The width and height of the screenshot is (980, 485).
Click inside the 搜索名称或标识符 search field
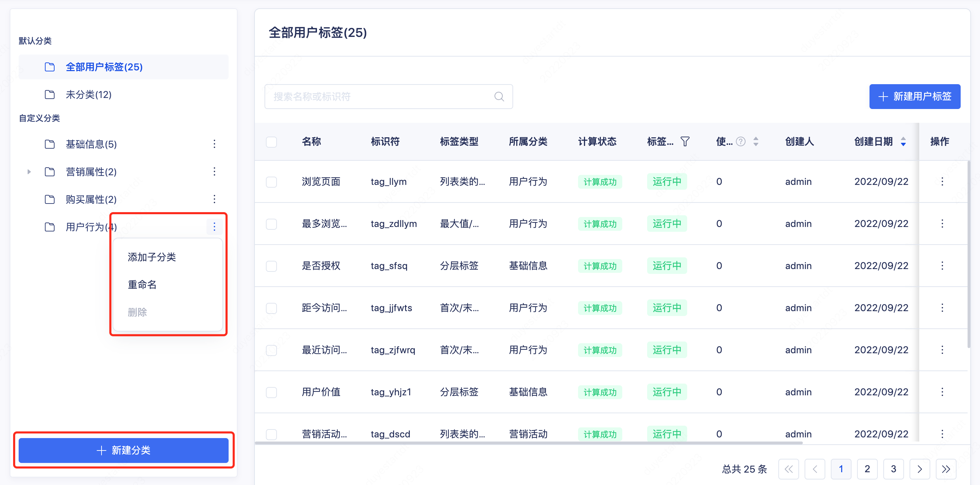[x=381, y=97]
